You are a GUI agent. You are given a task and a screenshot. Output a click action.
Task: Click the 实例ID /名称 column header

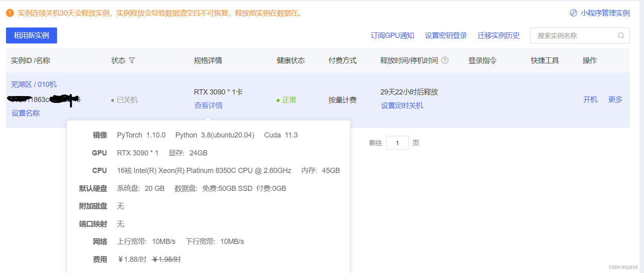tap(31, 61)
